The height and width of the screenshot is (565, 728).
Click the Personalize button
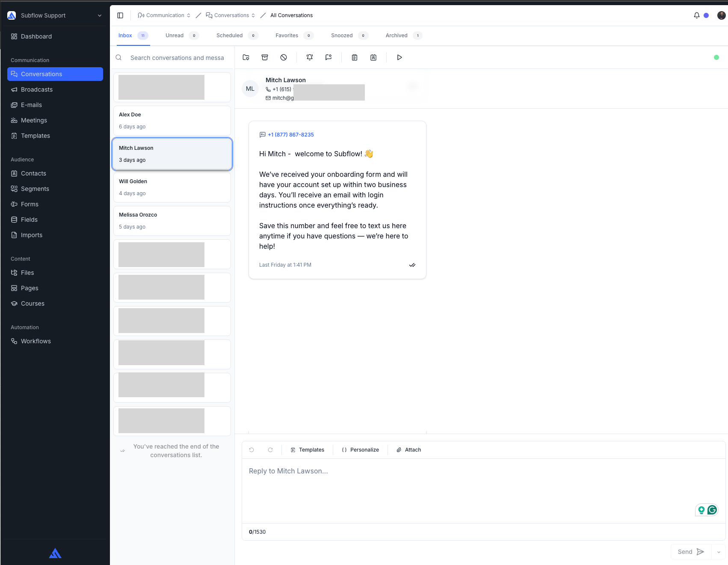point(361,450)
